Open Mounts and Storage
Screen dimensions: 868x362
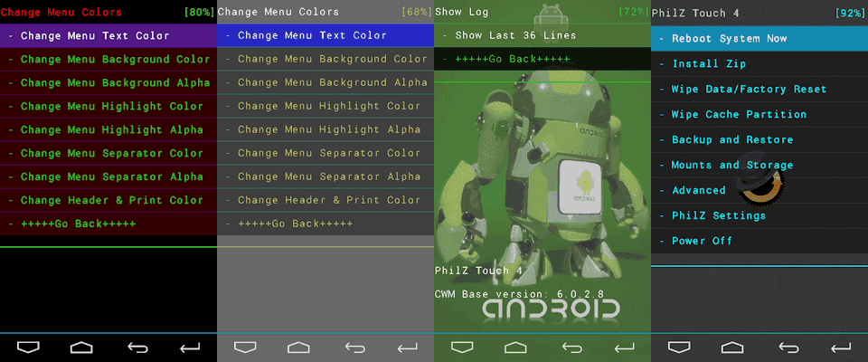pyautogui.click(x=759, y=166)
